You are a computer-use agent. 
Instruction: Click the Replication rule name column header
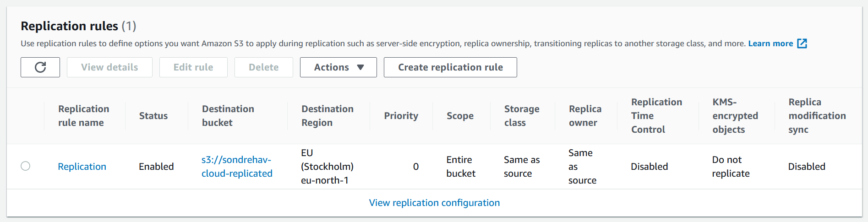pyautogui.click(x=83, y=116)
